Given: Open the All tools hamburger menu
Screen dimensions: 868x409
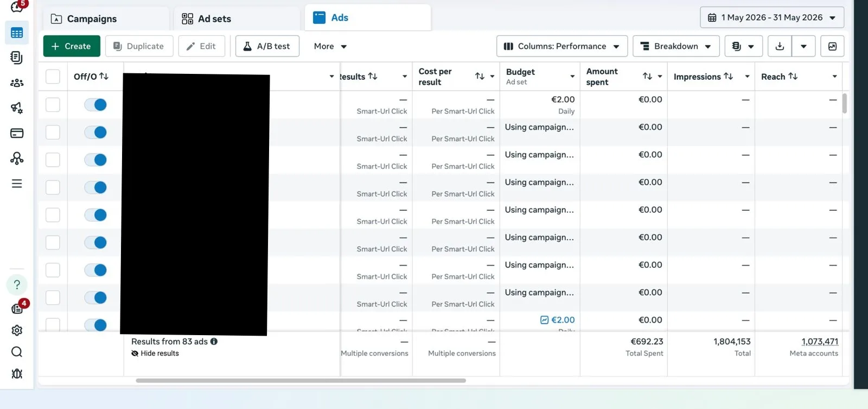Looking at the screenshot, I should pos(17,184).
